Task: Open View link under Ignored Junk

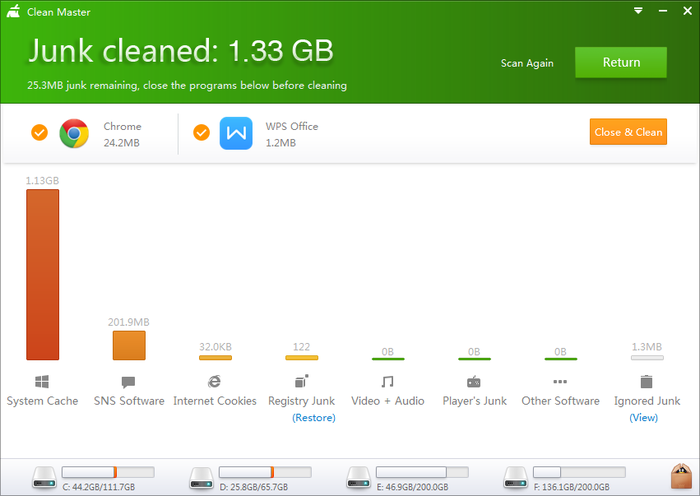Action: tap(644, 417)
